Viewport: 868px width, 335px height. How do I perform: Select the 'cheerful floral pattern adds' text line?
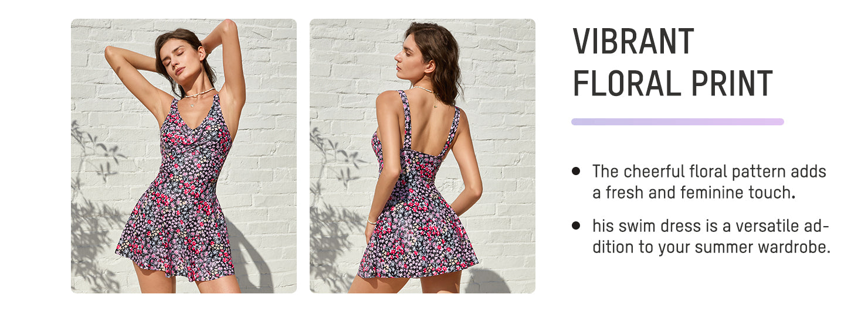[709, 172]
